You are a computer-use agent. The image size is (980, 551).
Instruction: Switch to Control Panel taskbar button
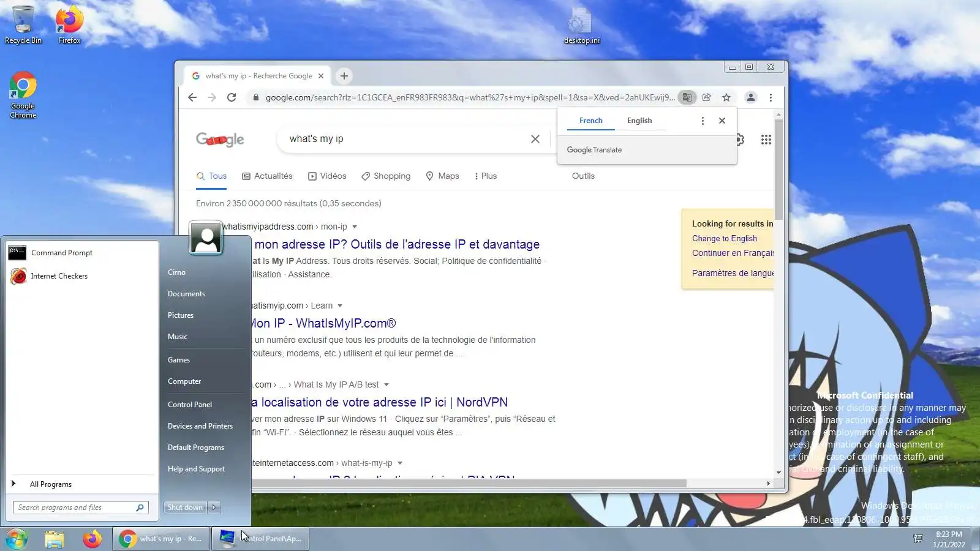[260, 539]
